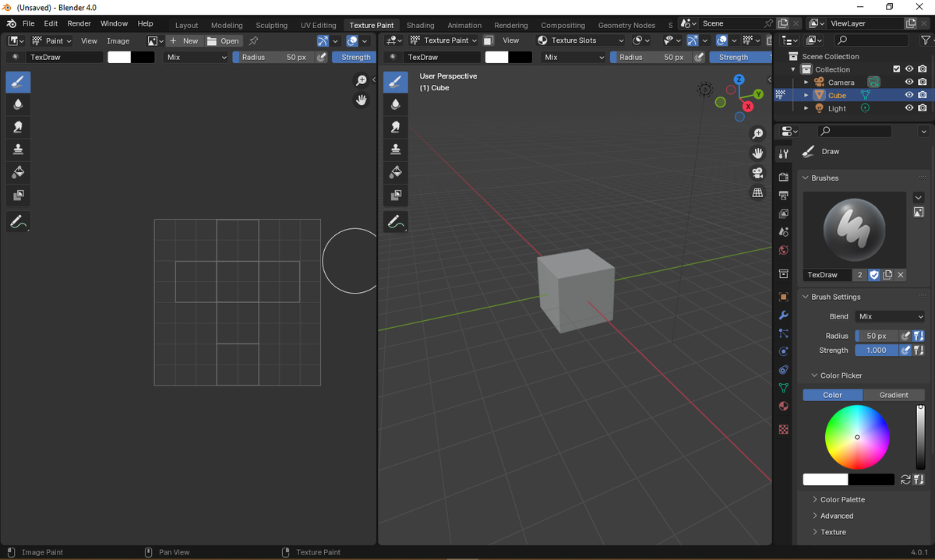Click the New image button
This screenshot has height=560, width=935.
184,41
